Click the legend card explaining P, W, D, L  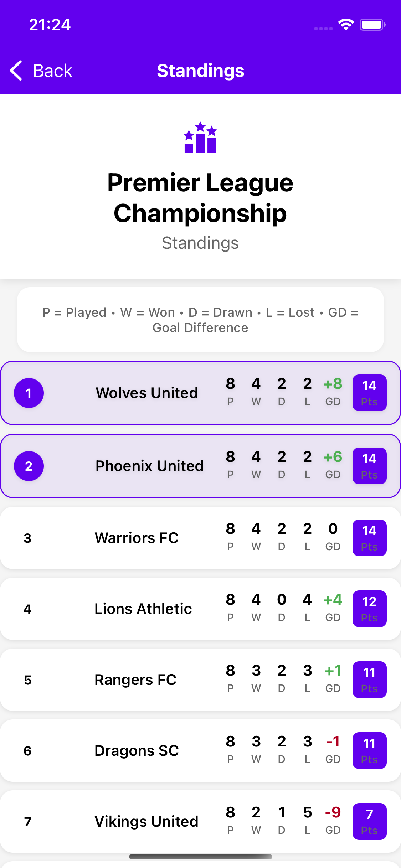pos(200,319)
